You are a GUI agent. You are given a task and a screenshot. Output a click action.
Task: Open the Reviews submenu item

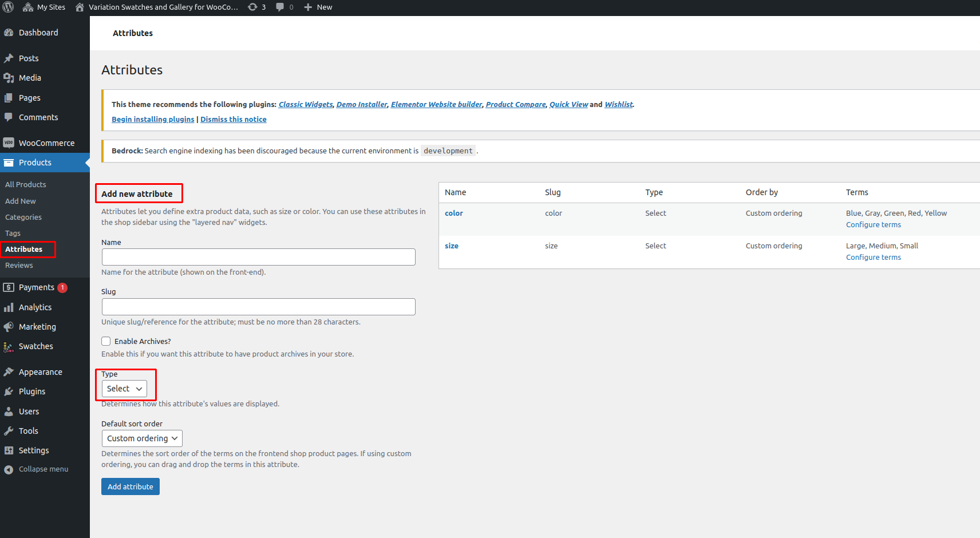pos(19,265)
